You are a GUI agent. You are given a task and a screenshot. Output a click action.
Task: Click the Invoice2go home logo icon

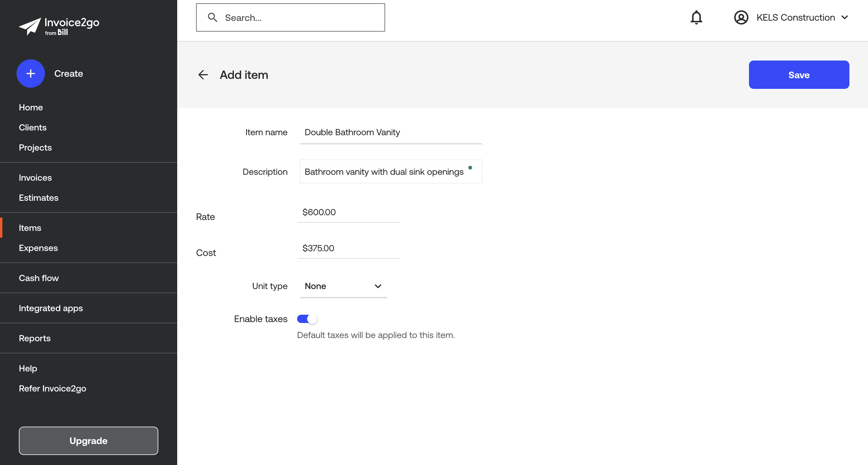(29, 25)
